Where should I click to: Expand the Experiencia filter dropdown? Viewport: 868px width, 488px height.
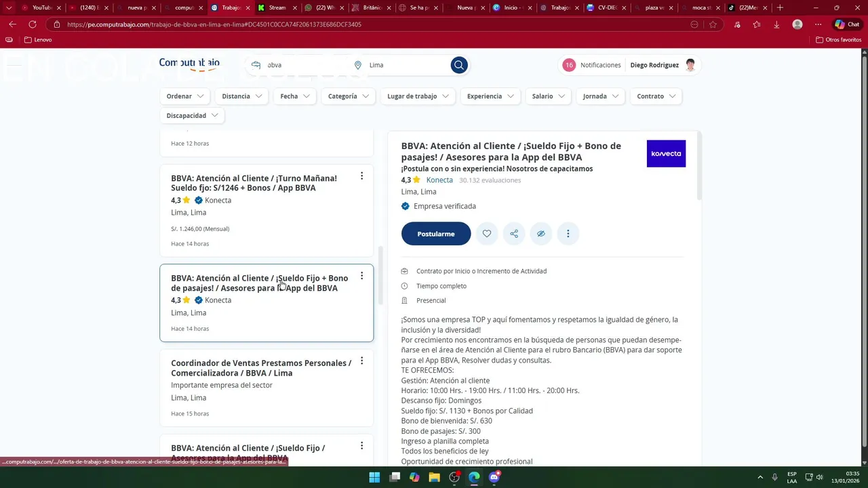(491, 96)
